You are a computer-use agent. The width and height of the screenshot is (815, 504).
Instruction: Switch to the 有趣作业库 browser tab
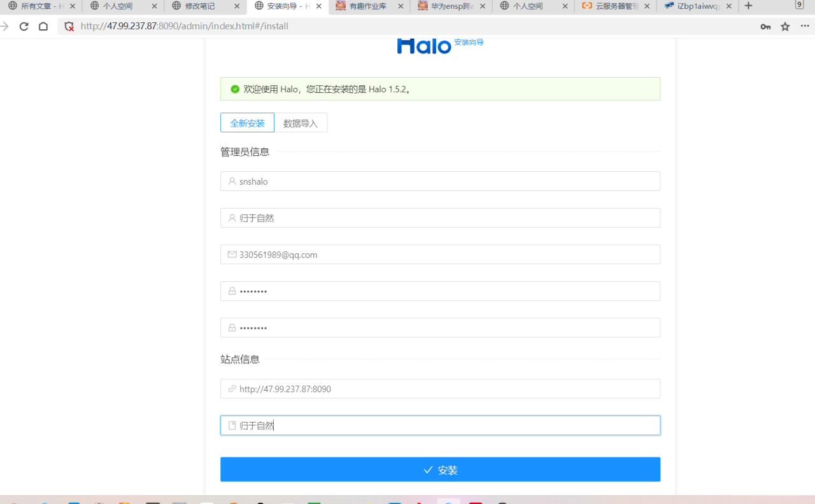367,6
